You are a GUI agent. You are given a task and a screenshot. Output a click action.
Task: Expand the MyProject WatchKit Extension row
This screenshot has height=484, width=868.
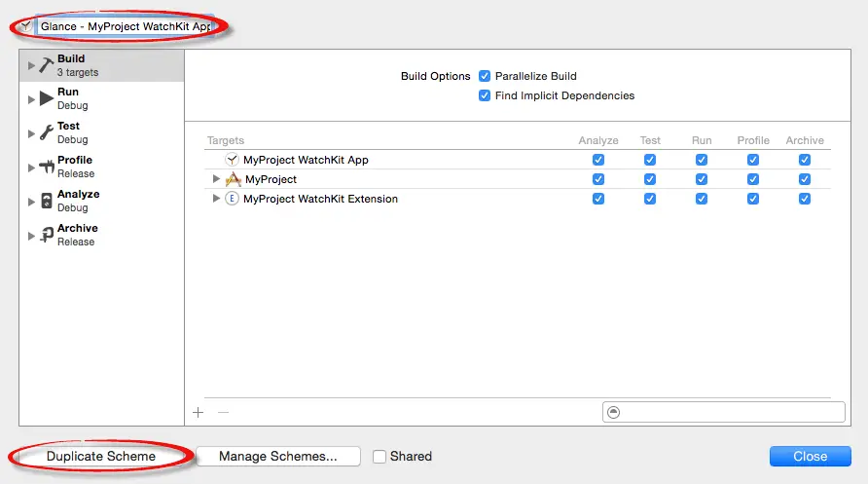217,199
